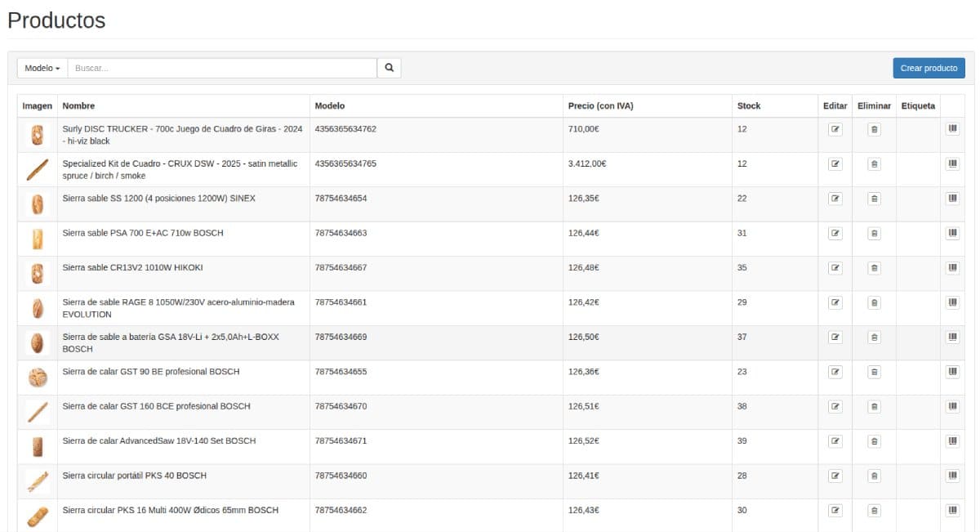Focus the Buscar search field
This screenshot has height=532, width=980.
222,68
